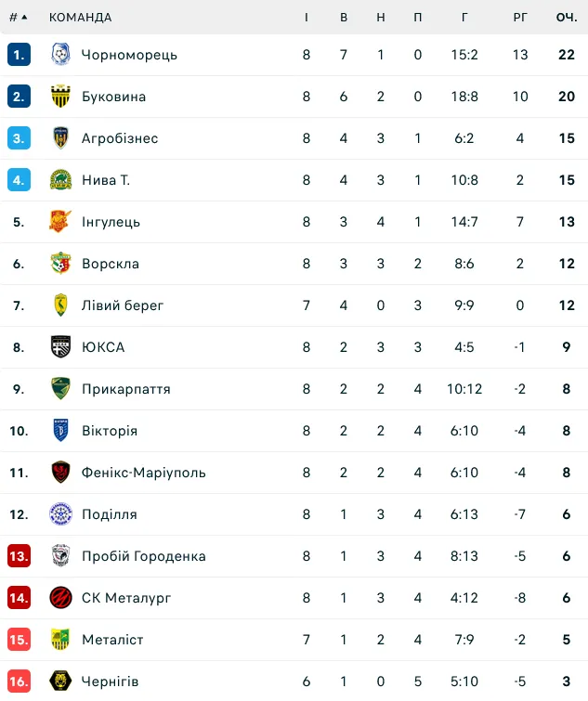Click the Агробізнес team emblem
This screenshot has width=588, height=701.
click(60, 137)
